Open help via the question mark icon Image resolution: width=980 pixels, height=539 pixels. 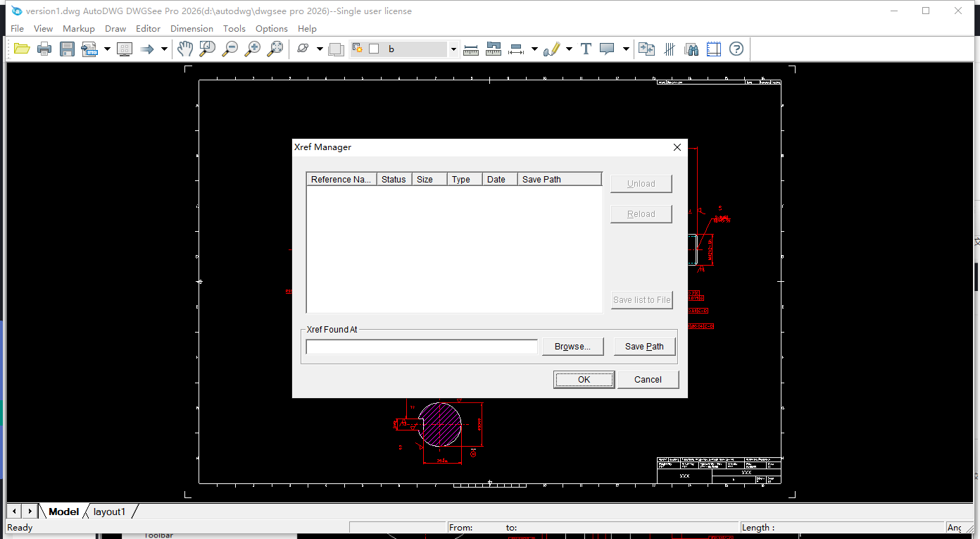[736, 49]
